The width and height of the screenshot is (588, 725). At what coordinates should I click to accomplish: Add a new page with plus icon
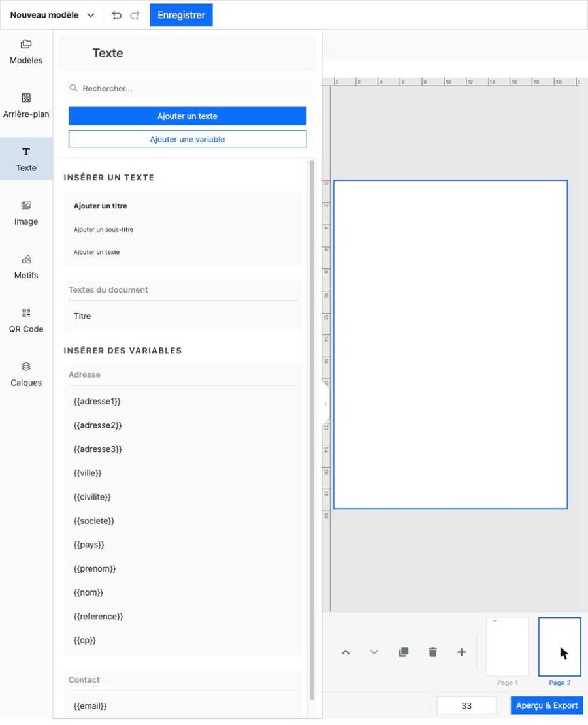pos(461,652)
